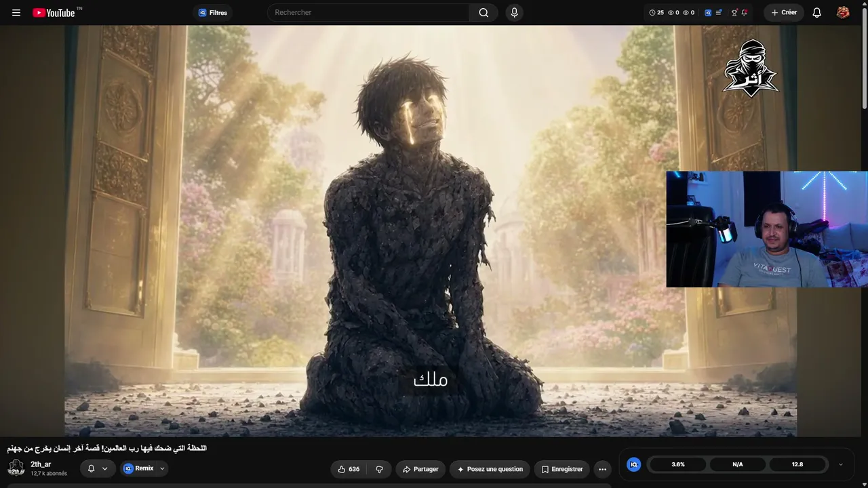Click the vidIQ Remix button
This screenshot has width=868, height=488.
click(138, 468)
